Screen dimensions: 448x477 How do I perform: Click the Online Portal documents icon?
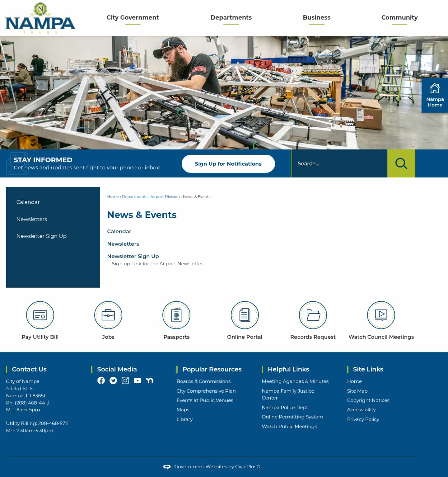pos(245,315)
